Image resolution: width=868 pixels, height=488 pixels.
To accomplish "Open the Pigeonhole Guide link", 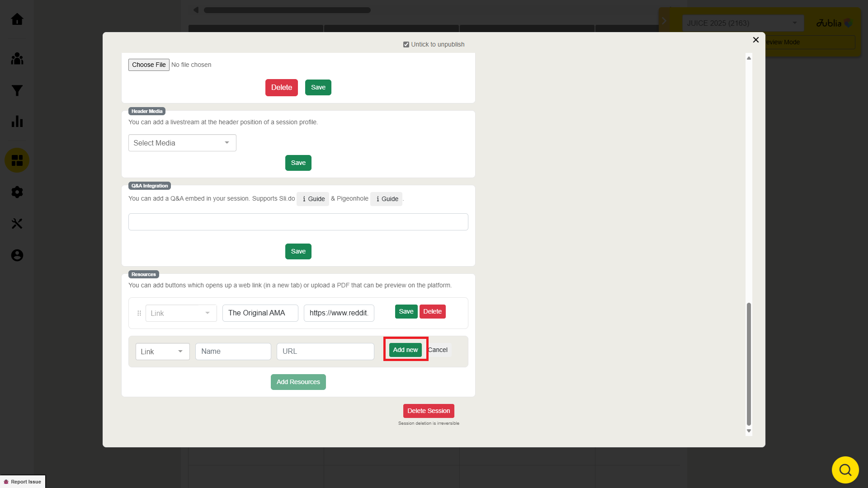I will point(387,199).
